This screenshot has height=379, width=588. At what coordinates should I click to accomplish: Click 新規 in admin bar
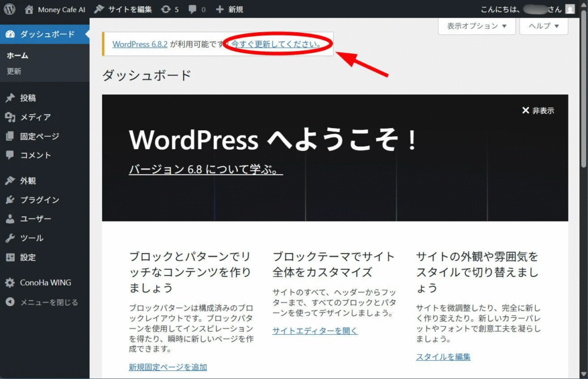click(235, 9)
